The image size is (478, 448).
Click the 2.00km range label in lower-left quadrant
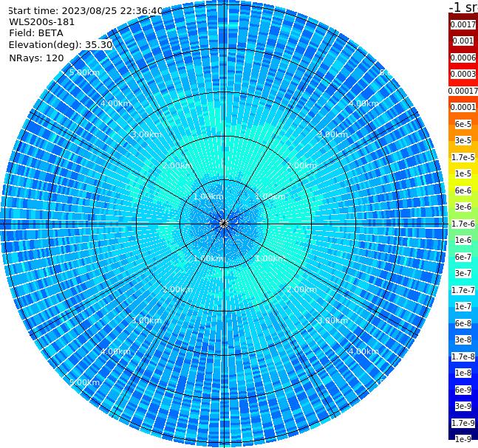178,289
